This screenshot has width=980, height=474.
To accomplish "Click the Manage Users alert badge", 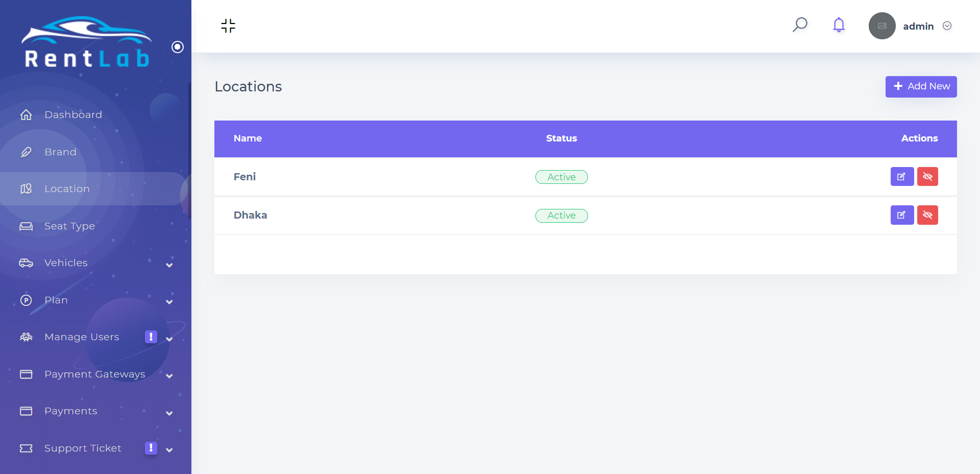I will (151, 337).
